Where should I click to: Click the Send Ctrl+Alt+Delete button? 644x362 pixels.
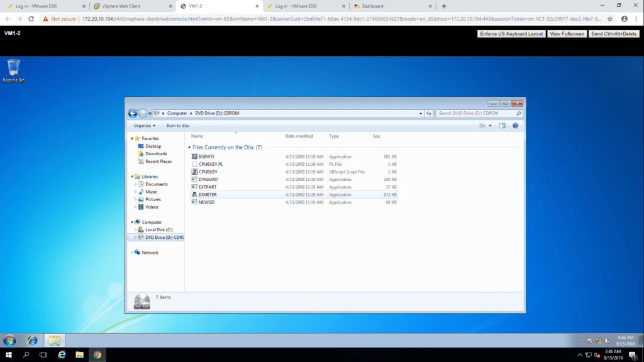coord(614,34)
